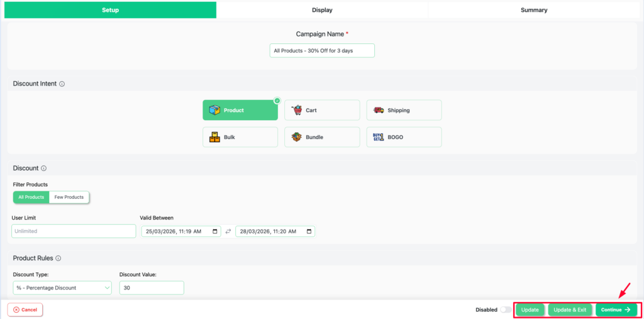Click the Valid Between label
644x319 pixels.
pos(157,218)
